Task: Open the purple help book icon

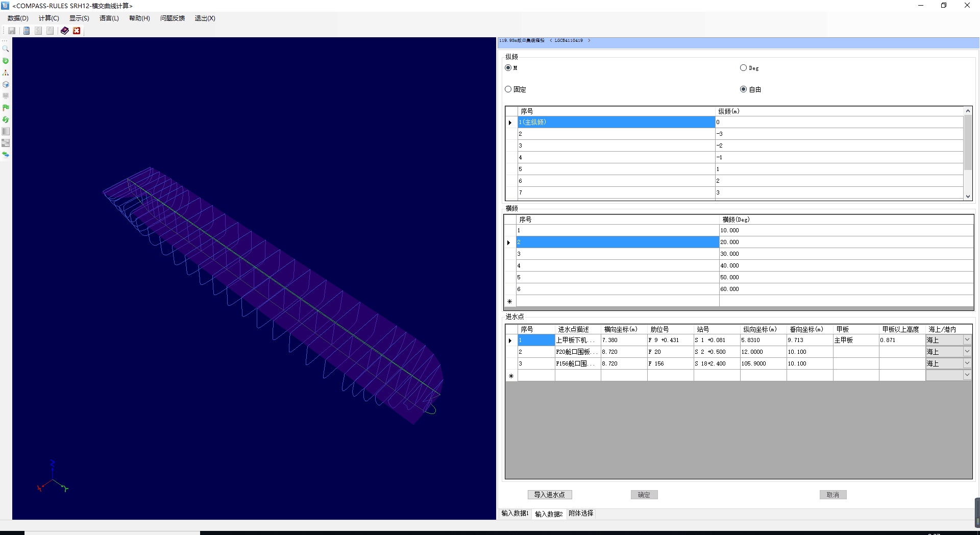Action: point(64,31)
